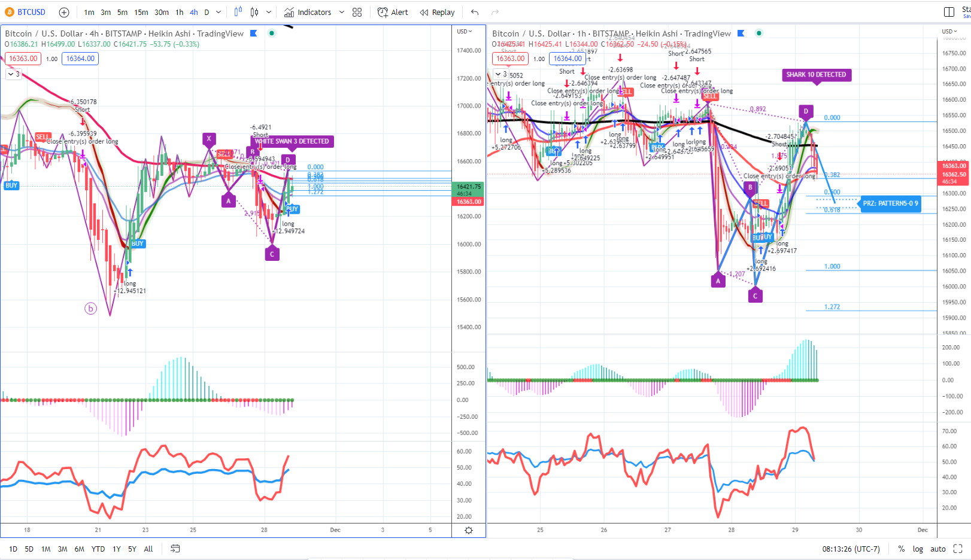Set date range to 1D
The width and height of the screenshot is (971, 560).
pyautogui.click(x=13, y=549)
